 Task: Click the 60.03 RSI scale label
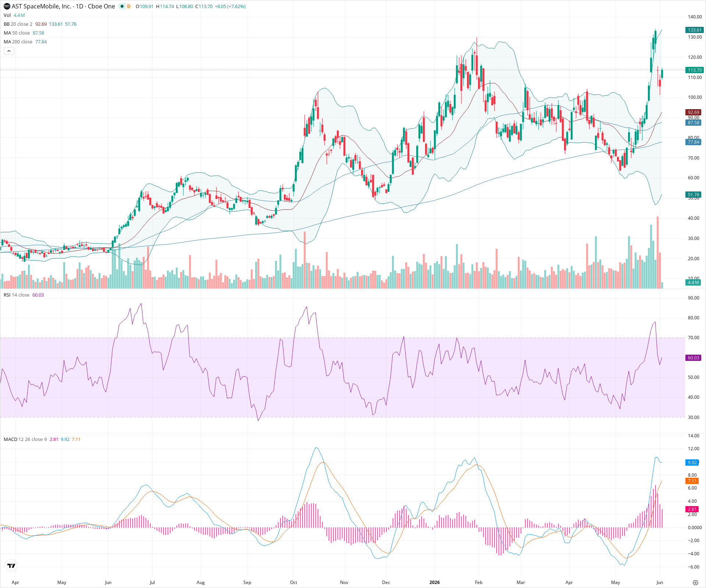point(693,358)
